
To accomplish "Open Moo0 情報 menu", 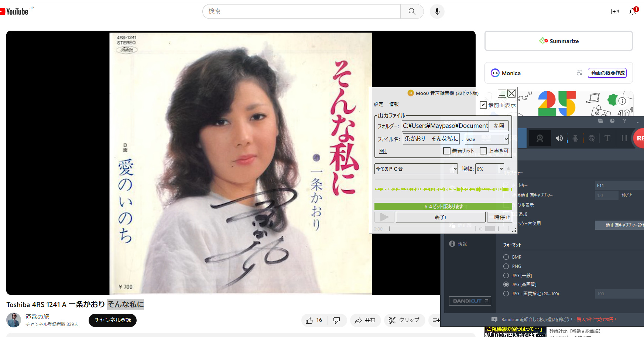I will tap(394, 104).
